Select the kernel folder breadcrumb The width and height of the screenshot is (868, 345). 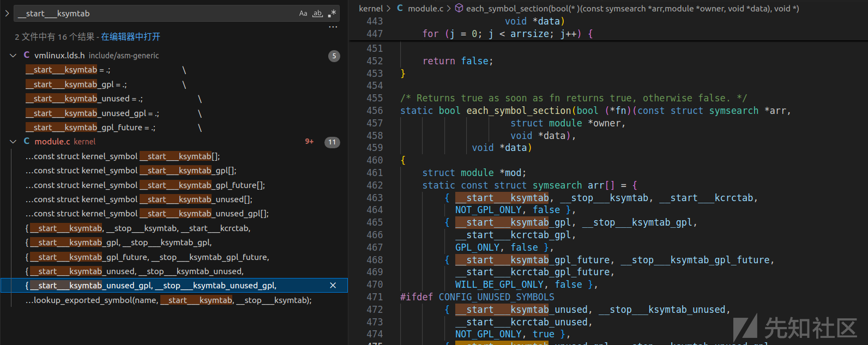371,8
